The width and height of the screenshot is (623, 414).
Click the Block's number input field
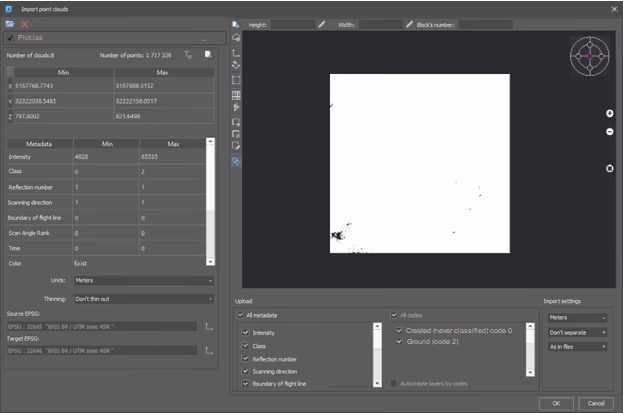[x=486, y=25]
